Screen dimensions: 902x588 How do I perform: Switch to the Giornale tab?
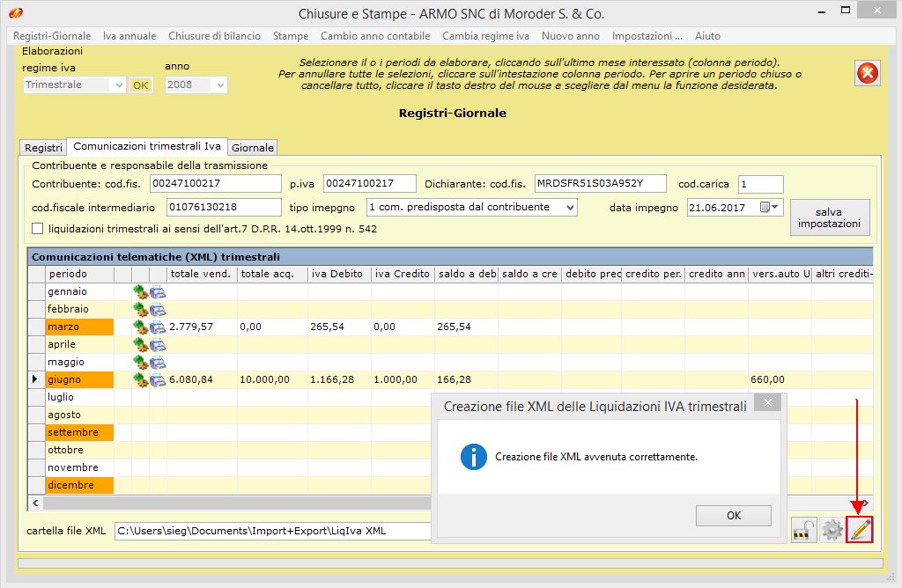[x=253, y=148]
